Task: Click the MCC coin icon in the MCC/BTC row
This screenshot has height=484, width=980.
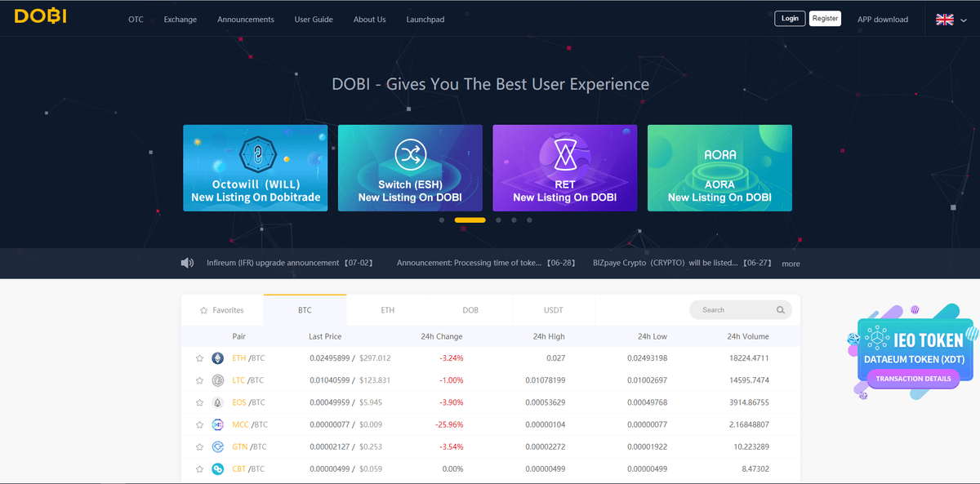Action: tap(218, 424)
